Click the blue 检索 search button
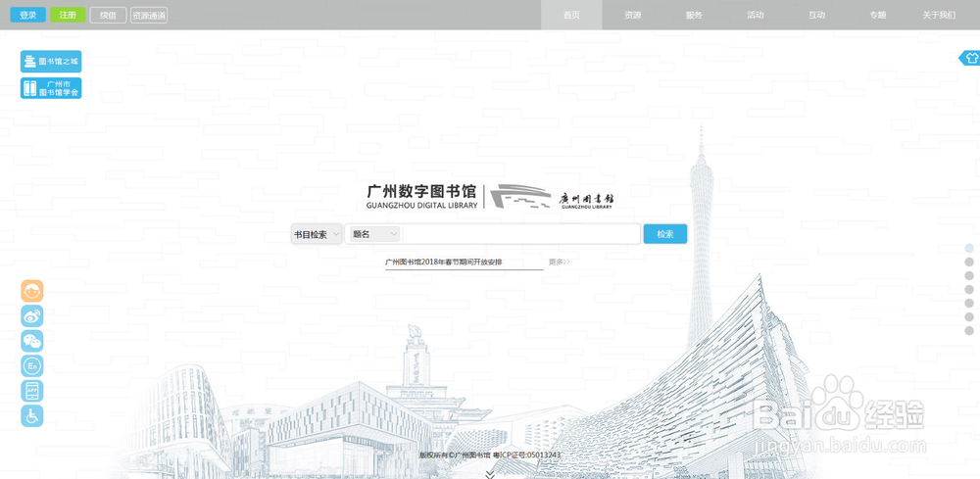The width and height of the screenshot is (980, 479). [x=665, y=234]
